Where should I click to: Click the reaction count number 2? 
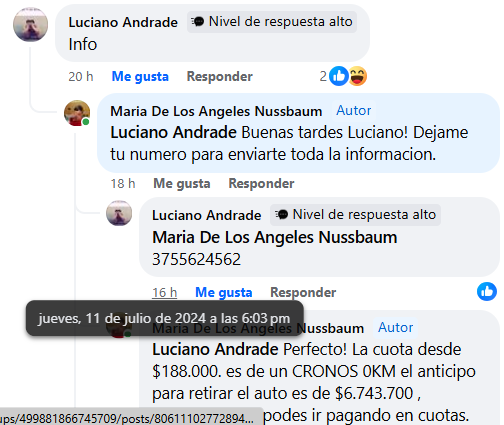323,76
